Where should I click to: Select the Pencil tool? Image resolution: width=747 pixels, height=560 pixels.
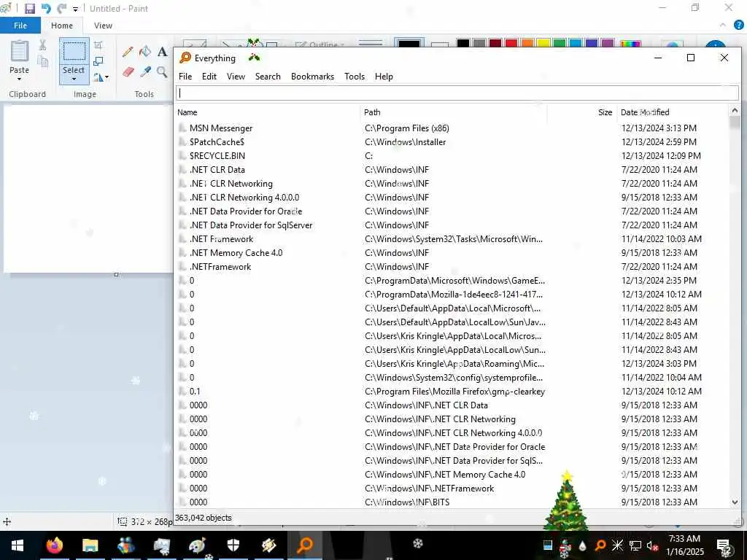[128, 52]
